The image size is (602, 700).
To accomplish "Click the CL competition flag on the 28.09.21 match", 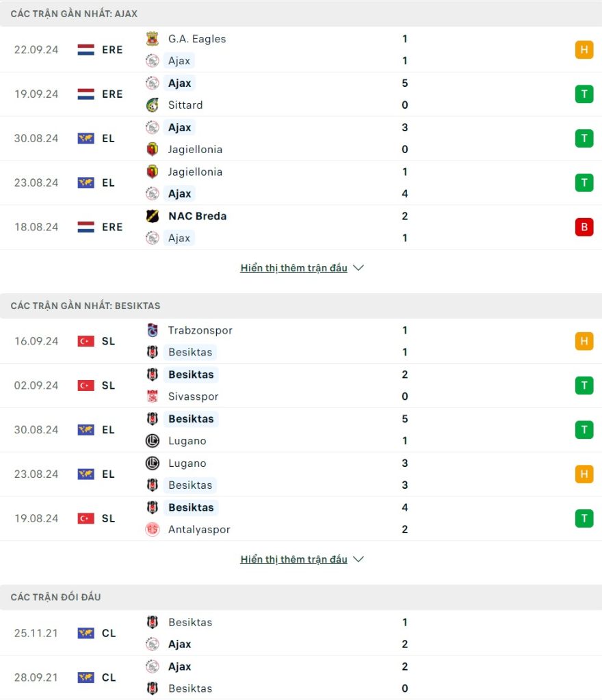I will click(86, 677).
